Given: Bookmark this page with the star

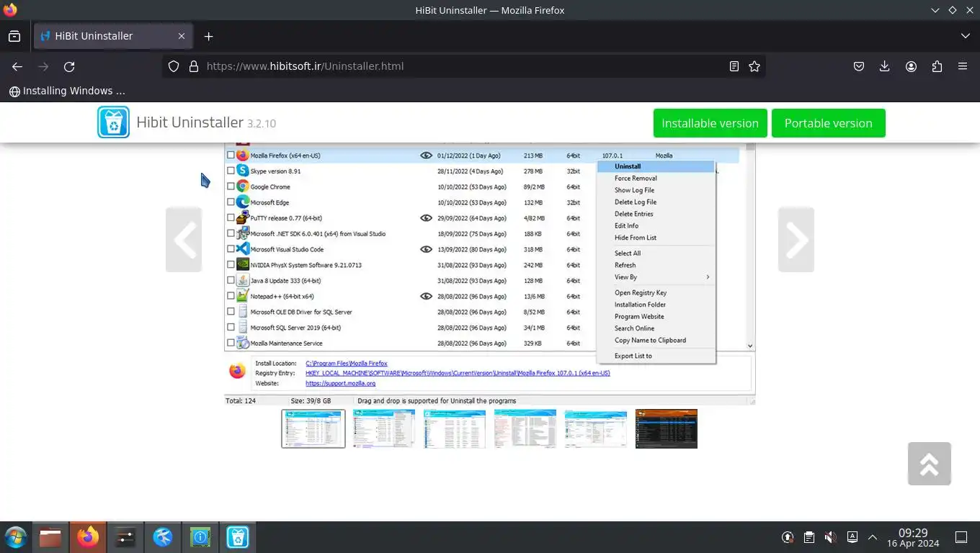Looking at the screenshot, I should click(x=754, y=66).
